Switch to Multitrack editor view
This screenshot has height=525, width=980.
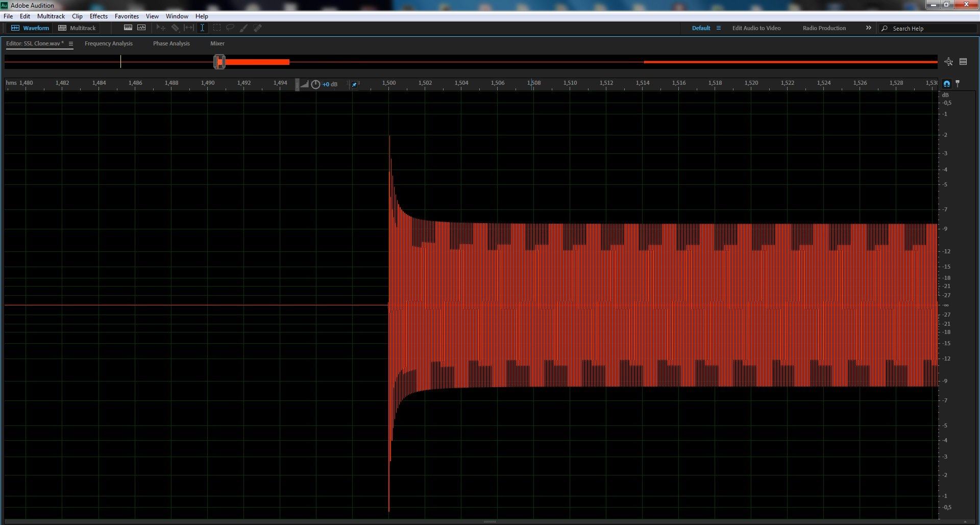pos(77,28)
